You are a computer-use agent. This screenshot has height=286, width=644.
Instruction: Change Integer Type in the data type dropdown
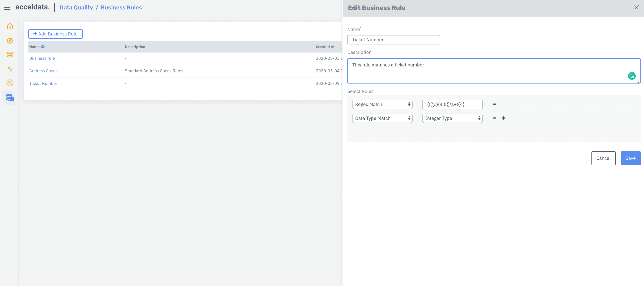(x=452, y=118)
